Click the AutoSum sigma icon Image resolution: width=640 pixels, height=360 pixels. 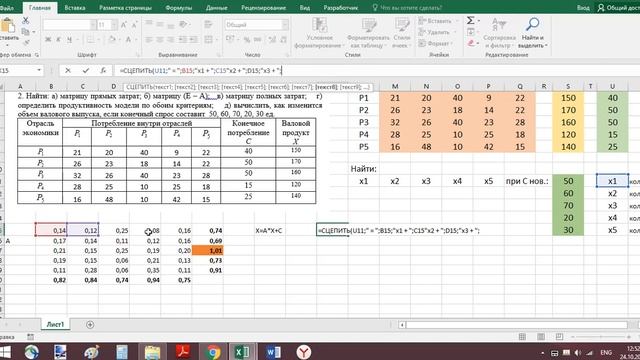point(471,20)
